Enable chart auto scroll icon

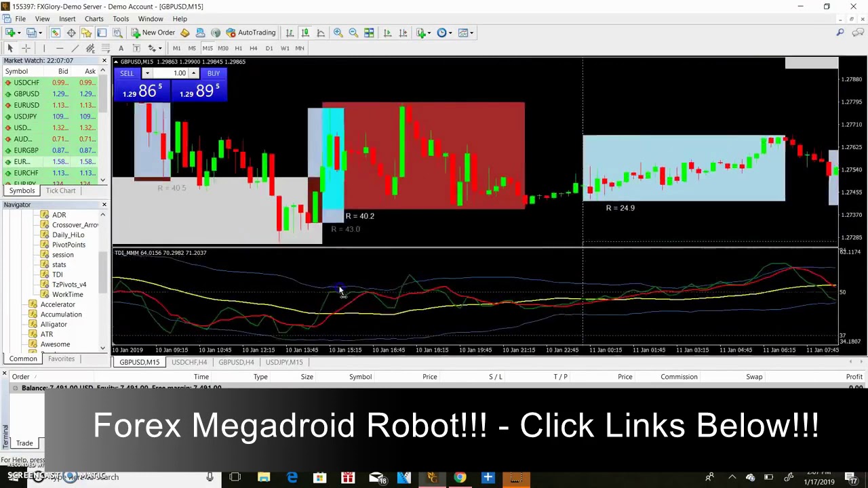click(x=387, y=33)
